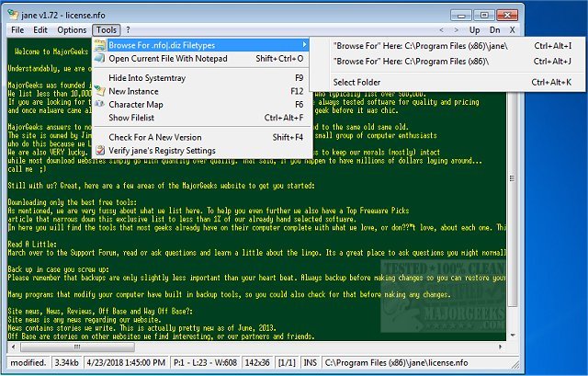
Task: Maximize the jane window
Action: (x=484, y=16)
